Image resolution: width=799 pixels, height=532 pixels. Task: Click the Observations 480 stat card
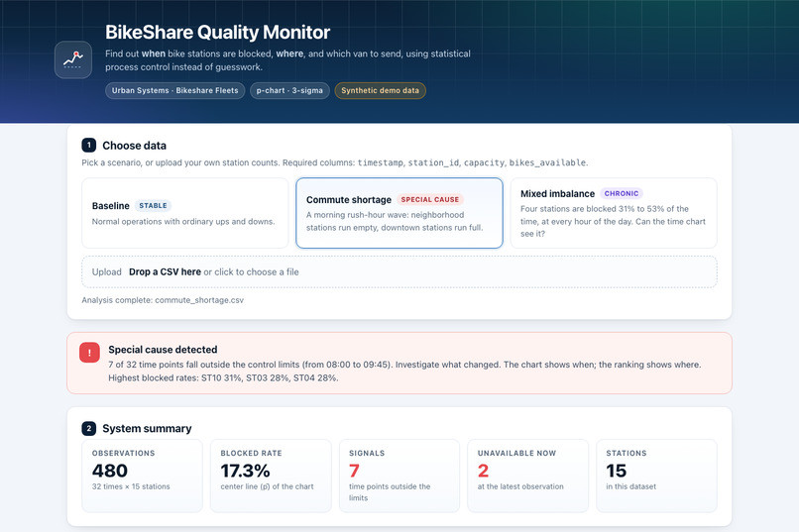[x=142, y=476]
